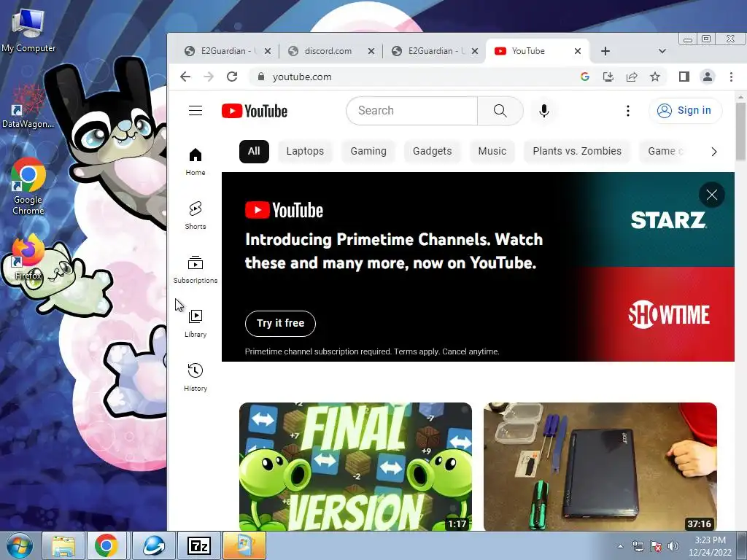Share this page icon
Screen dimensions: 747x560
(632, 77)
